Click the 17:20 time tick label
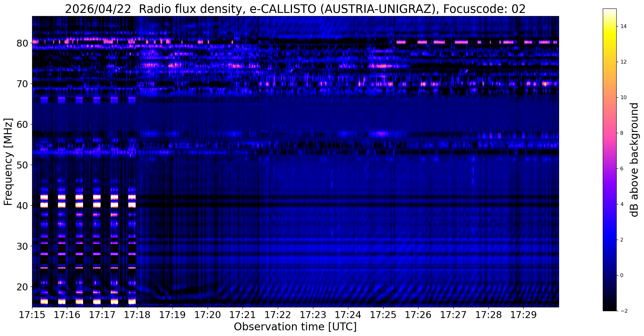The image size is (644, 336). pos(208,315)
